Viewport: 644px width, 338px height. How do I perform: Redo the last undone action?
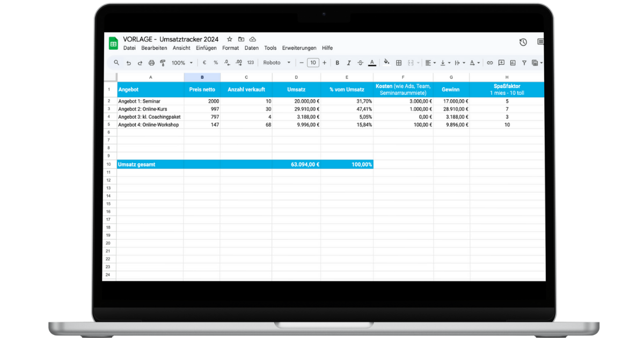140,63
